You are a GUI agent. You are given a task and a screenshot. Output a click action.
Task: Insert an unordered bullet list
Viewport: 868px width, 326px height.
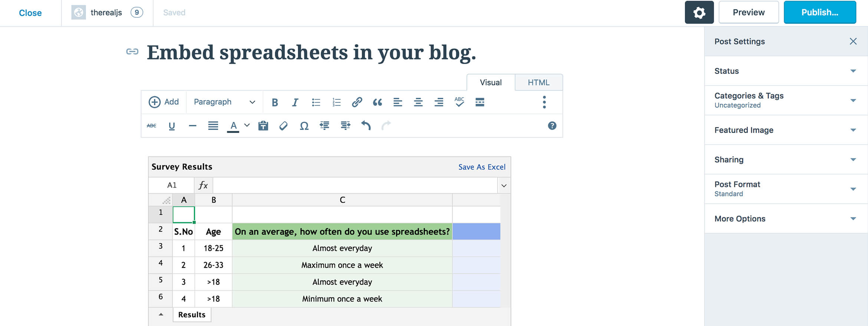[x=316, y=102]
